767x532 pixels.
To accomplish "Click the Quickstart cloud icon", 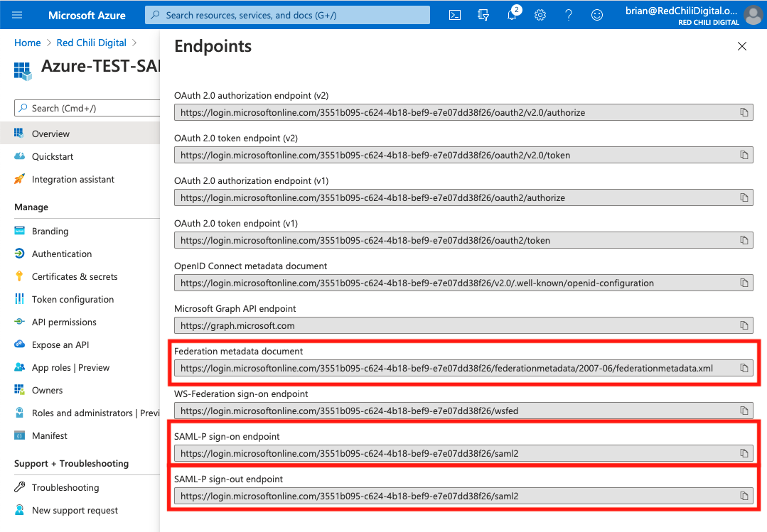I will click(x=20, y=156).
